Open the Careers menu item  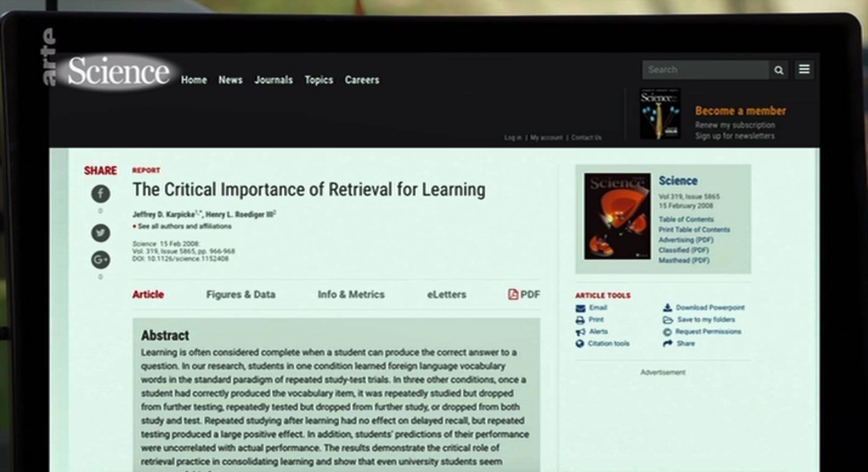coord(362,80)
